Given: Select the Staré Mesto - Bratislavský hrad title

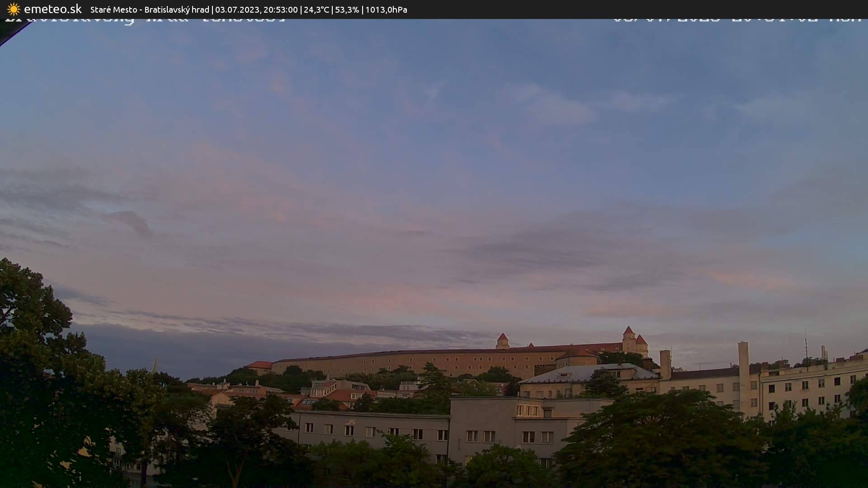Looking at the screenshot, I should coord(150,9).
